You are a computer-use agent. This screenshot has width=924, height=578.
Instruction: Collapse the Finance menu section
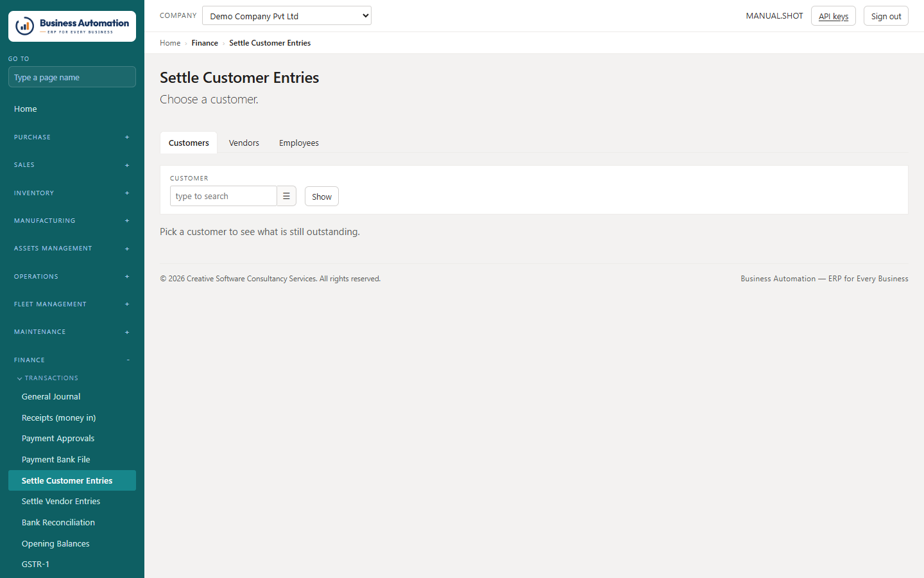72,360
